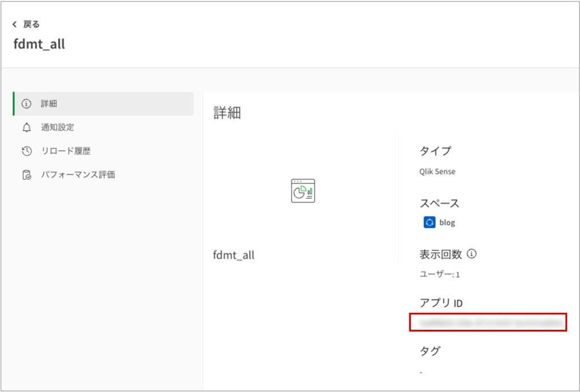Go back using the 戻る link
Image resolution: width=580 pixels, height=392 pixels.
point(31,24)
